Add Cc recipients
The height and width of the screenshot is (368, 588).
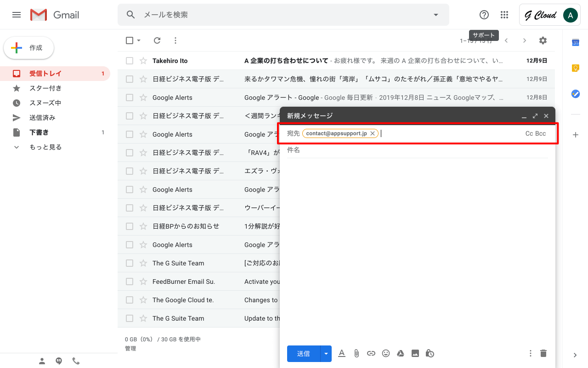(x=529, y=133)
